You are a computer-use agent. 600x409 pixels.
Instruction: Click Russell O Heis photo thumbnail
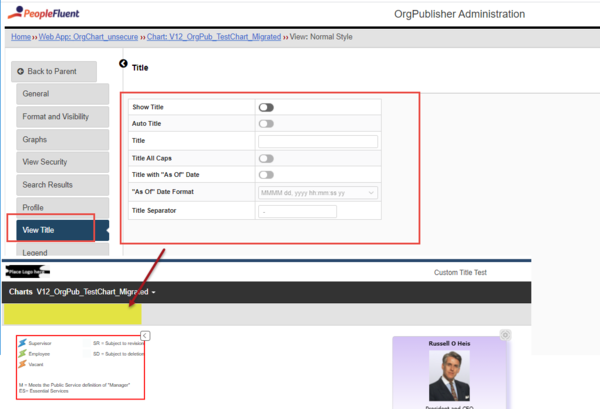point(449,376)
